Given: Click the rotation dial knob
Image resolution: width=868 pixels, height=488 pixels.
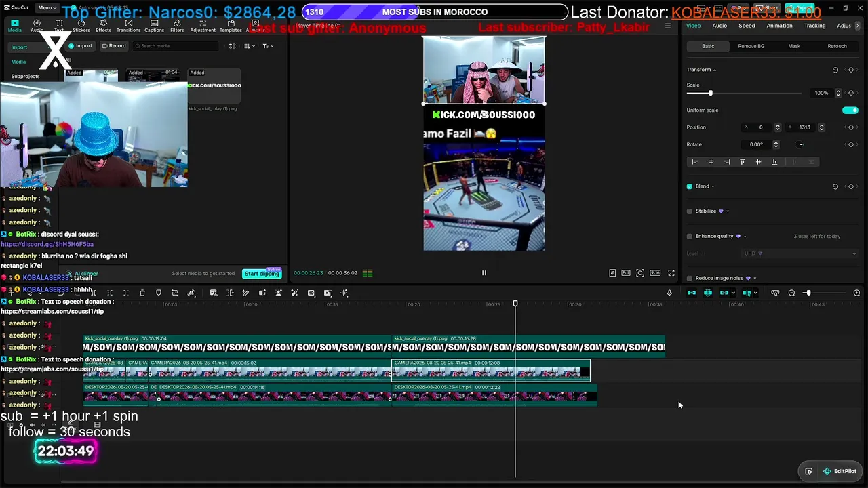Looking at the screenshot, I should tap(801, 144).
